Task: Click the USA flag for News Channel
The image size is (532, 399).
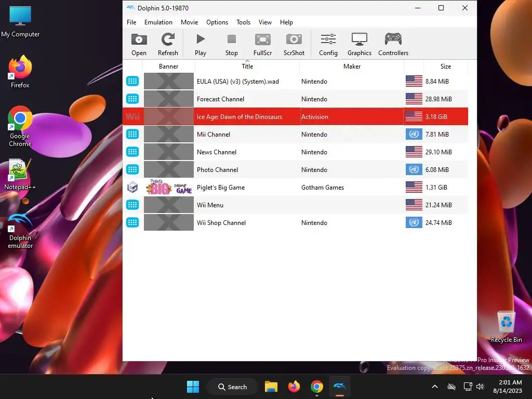Action: click(414, 152)
